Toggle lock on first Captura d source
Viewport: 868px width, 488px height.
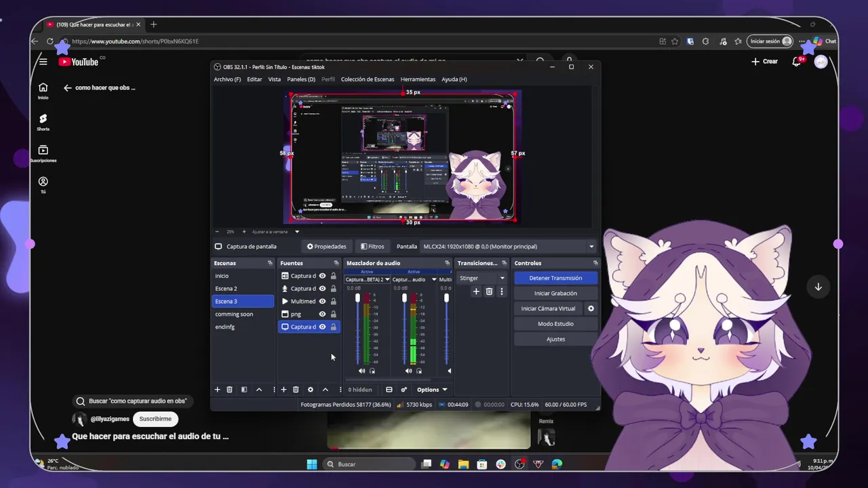(x=333, y=276)
